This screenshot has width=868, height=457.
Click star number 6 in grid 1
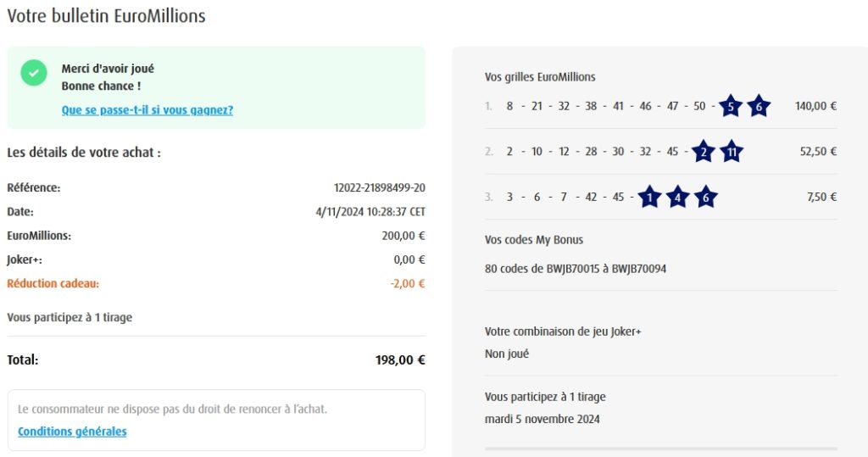click(759, 107)
